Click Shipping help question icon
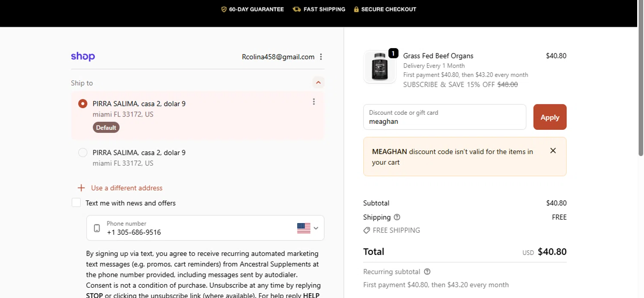Image resolution: width=644 pixels, height=298 pixels. (x=397, y=217)
